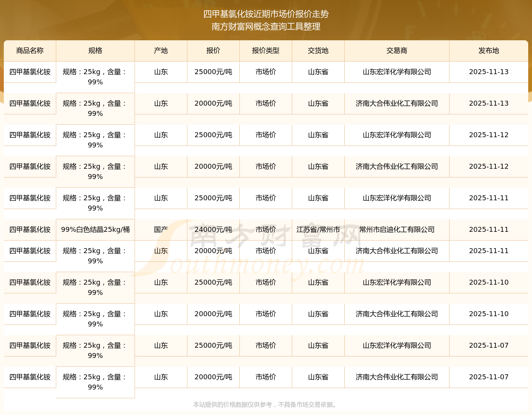The width and height of the screenshot is (532, 415).
Task: Select date 2025-11-10 in the 济南大合伟业 row
Action: [489, 314]
